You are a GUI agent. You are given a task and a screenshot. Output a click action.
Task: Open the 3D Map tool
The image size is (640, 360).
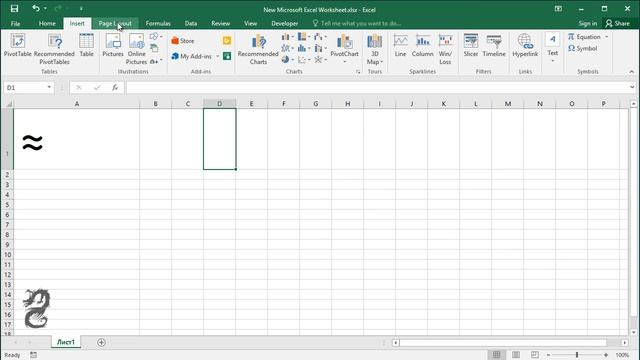374,49
